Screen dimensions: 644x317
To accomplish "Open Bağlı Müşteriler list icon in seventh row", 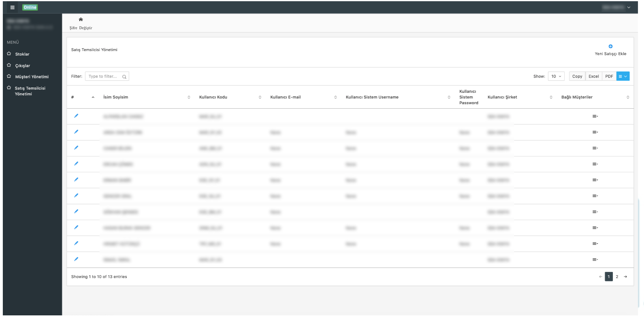I will tap(595, 212).
